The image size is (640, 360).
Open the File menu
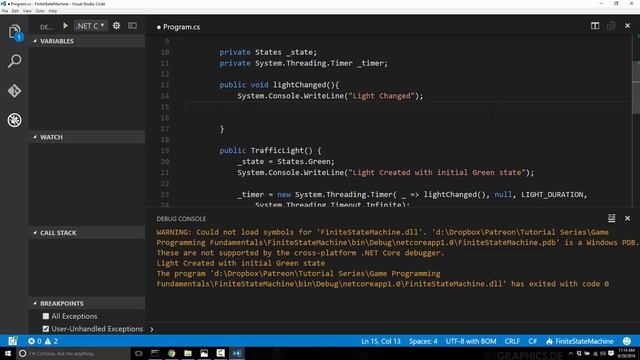[x=5, y=11]
